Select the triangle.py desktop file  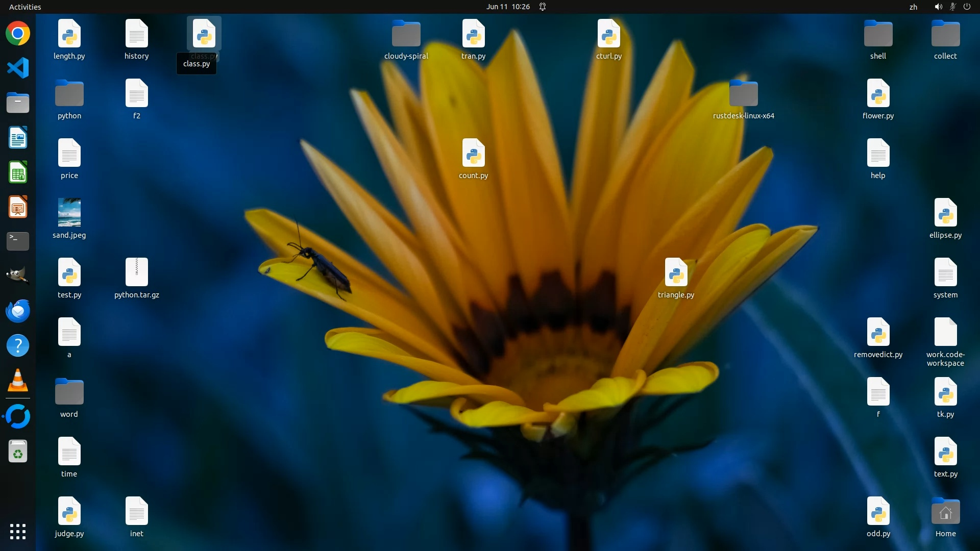(x=676, y=272)
